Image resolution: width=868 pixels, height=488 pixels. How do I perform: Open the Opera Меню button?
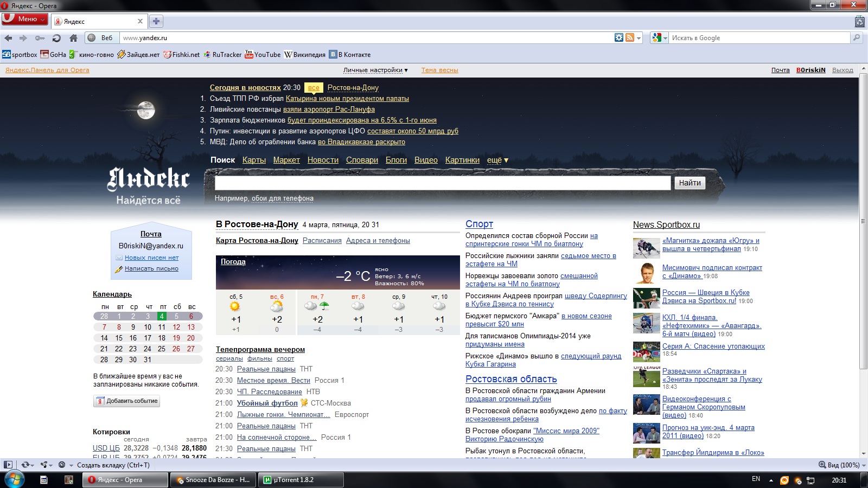pyautogui.click(x=24, y=19)
